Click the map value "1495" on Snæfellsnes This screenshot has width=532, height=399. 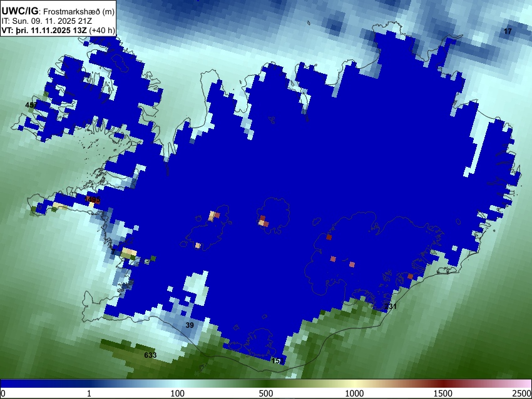(x=92, y=199)
